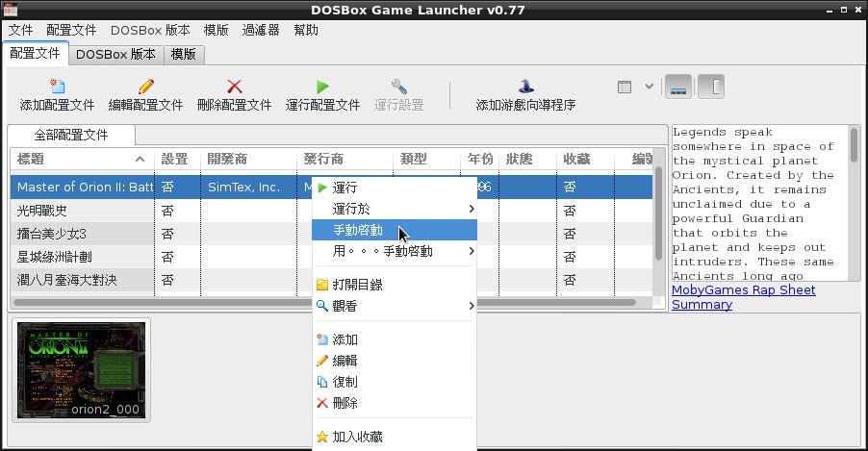
Task: Open the Add Game Wizard hat icon (添加游戲向導程序)
Action: [525, 87]
